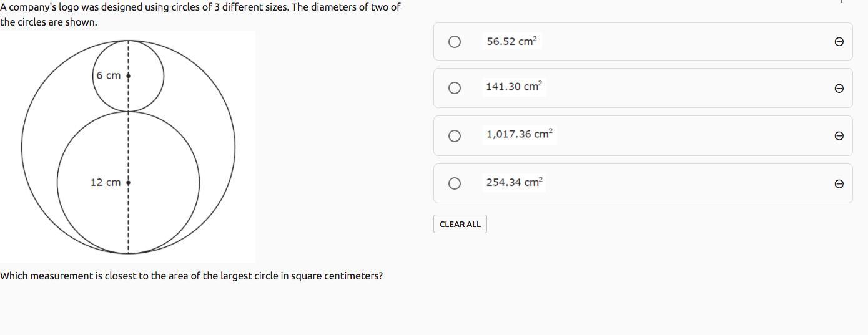Screen dimensions: 868x335
Task: Eliminate the 141.30 cm² answer choice
Action: [839, 89]
